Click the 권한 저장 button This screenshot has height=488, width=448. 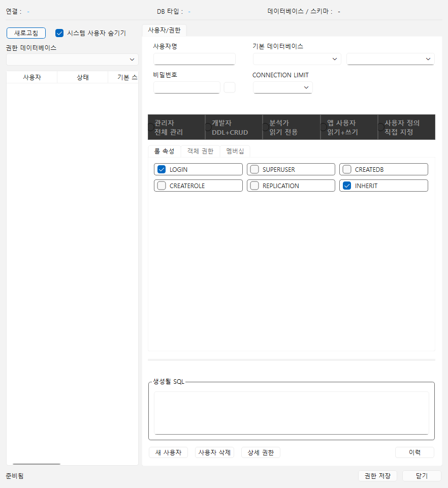[x=377, y=476]
